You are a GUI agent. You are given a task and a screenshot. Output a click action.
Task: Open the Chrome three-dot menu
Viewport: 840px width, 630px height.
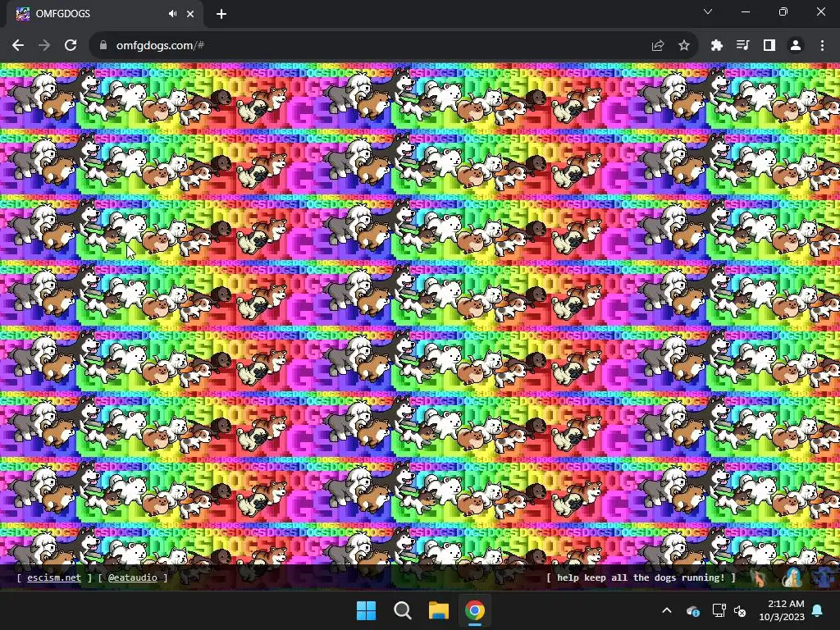822,46
